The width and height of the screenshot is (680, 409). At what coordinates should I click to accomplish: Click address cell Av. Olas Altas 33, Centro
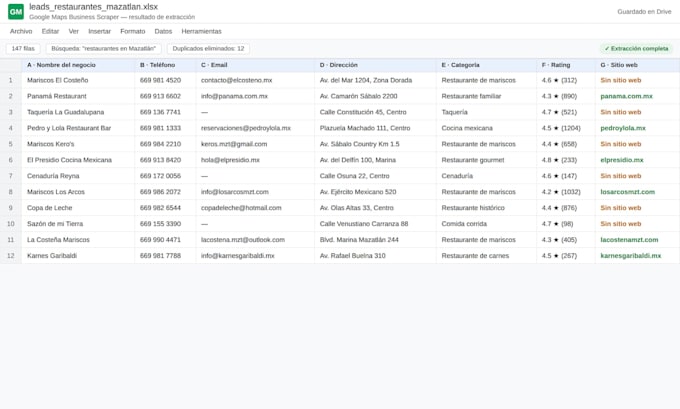(376, 208)
